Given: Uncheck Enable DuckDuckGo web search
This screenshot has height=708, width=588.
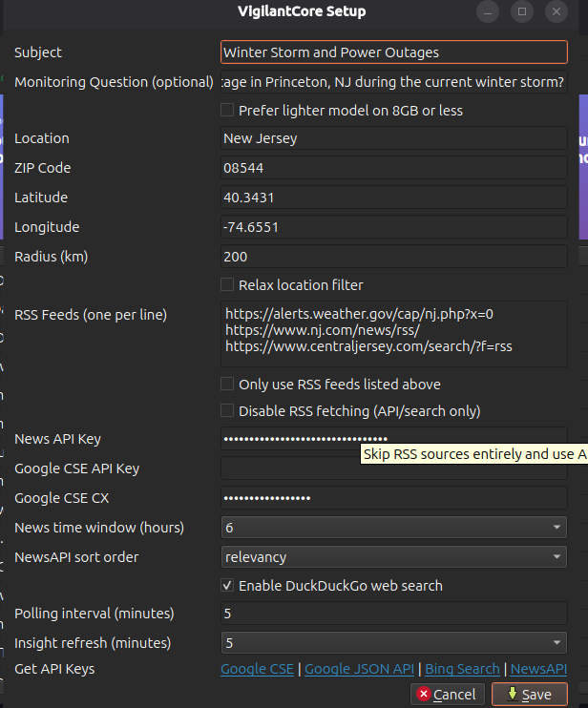Looking at the screenshot, I should pos(227,586).
